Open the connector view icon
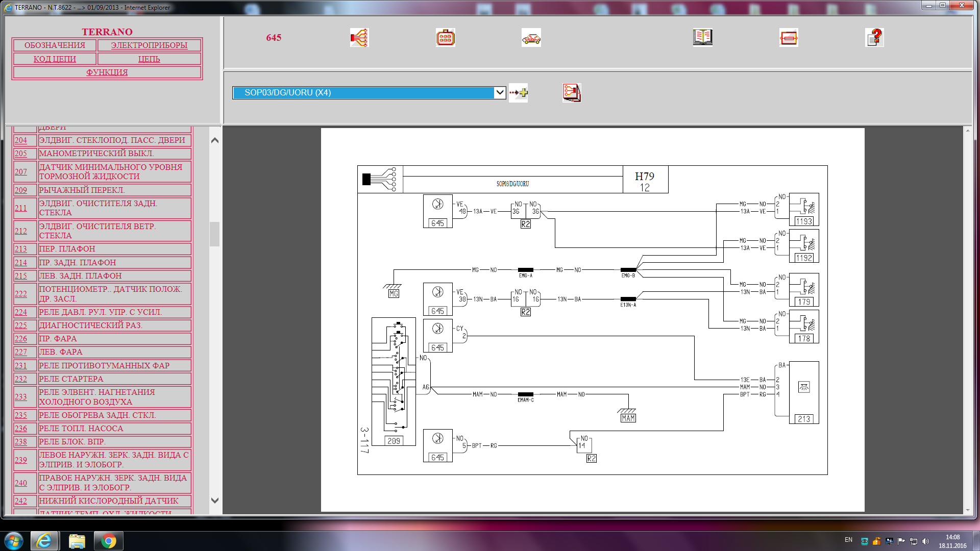Image resolution: width=980 pixels, height=551 pixels. (x=445, y=38)
